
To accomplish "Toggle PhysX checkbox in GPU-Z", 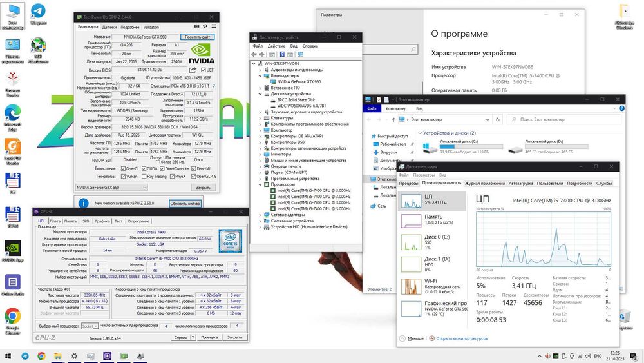I will (x=172, y=177).
